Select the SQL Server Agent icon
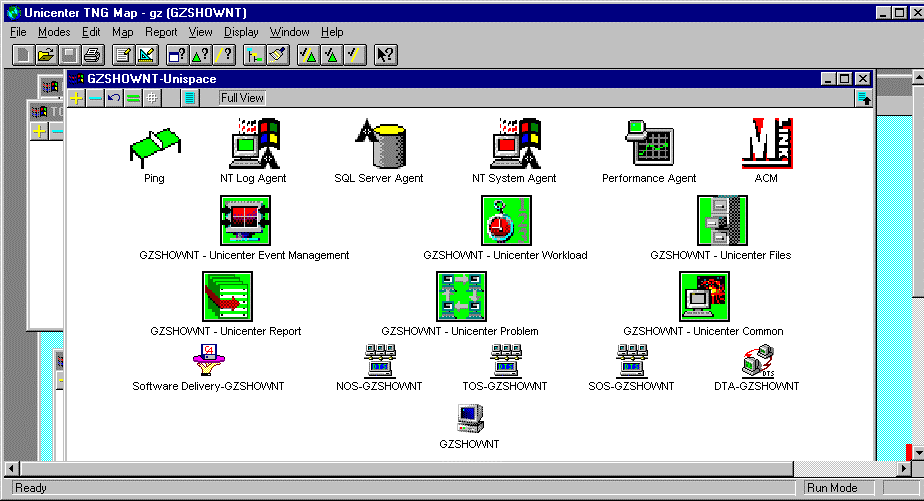The height and width of the screenshot is (501, 924). 381,144
